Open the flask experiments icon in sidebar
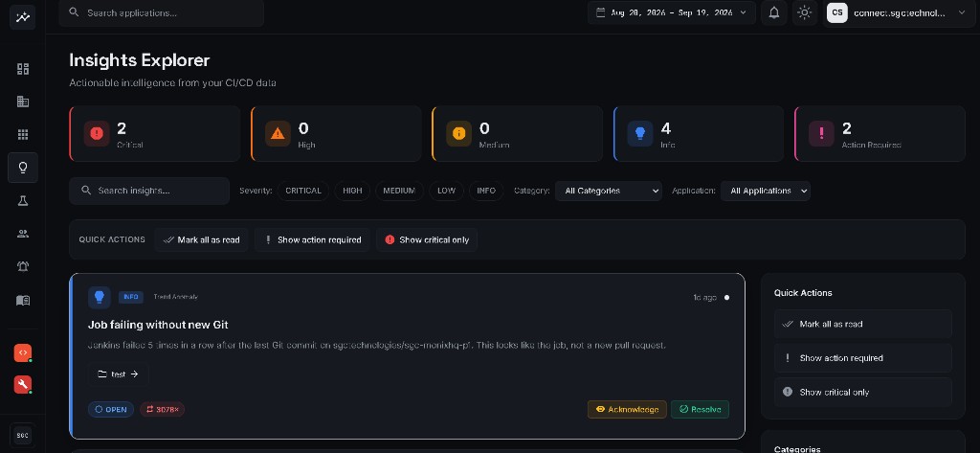Screen dimensions: 980x453 click(x=23, y=201)
